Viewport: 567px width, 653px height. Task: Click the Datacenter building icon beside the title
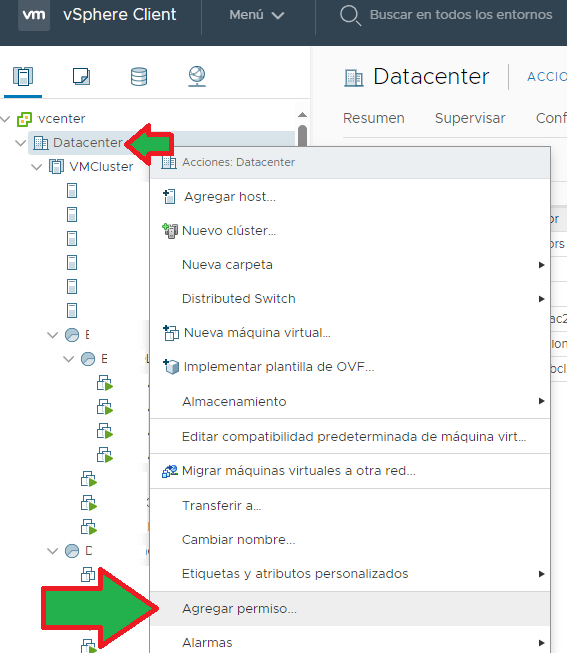coord(354,78)
